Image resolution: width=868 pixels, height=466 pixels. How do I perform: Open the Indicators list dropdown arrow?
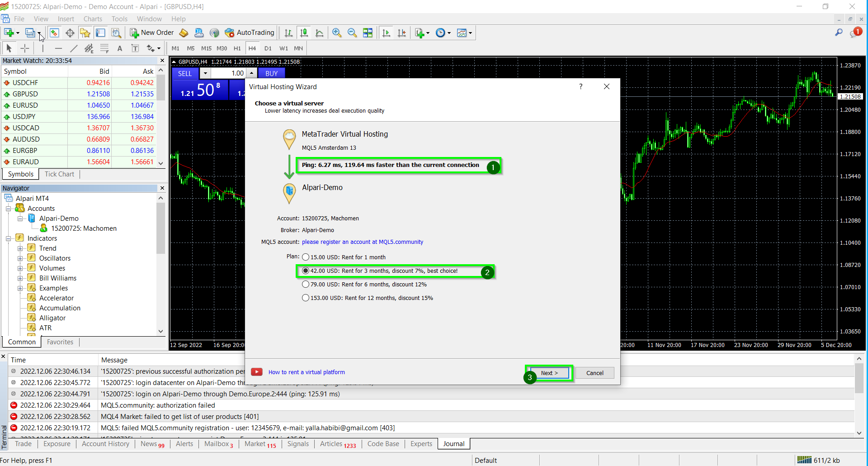pos(428,33)
